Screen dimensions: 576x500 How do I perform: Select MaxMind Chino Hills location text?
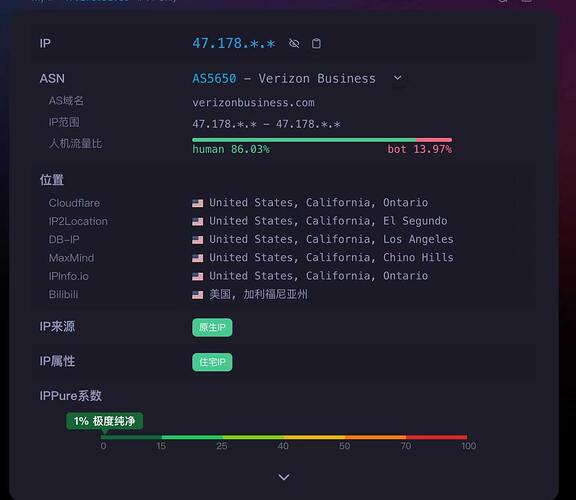click(x=331, y=258)
